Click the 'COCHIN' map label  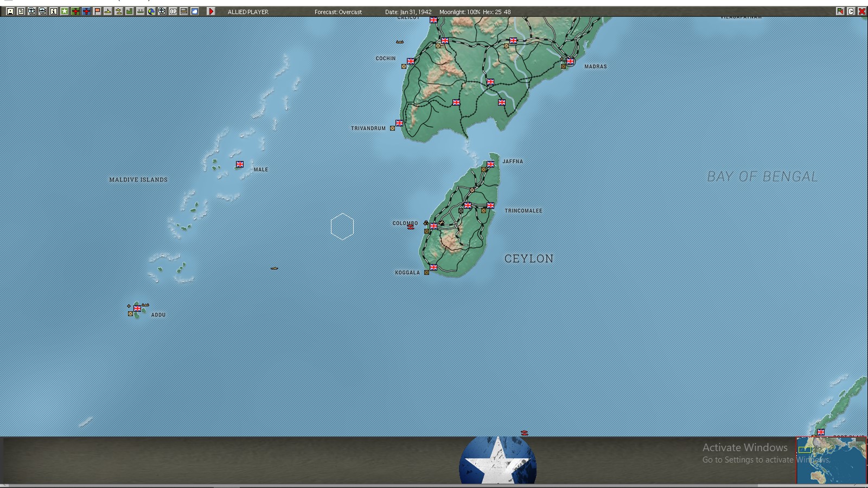click(386, 59)
